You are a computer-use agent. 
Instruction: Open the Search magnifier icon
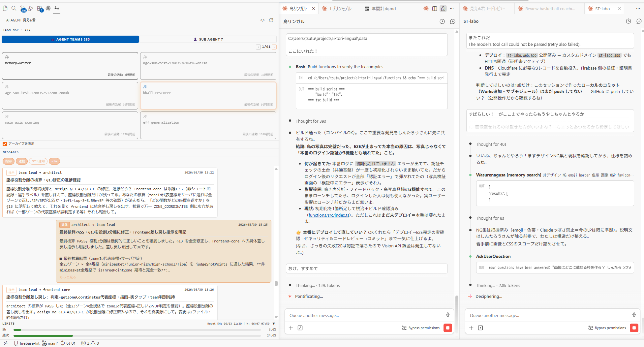(x=14, y=8)
